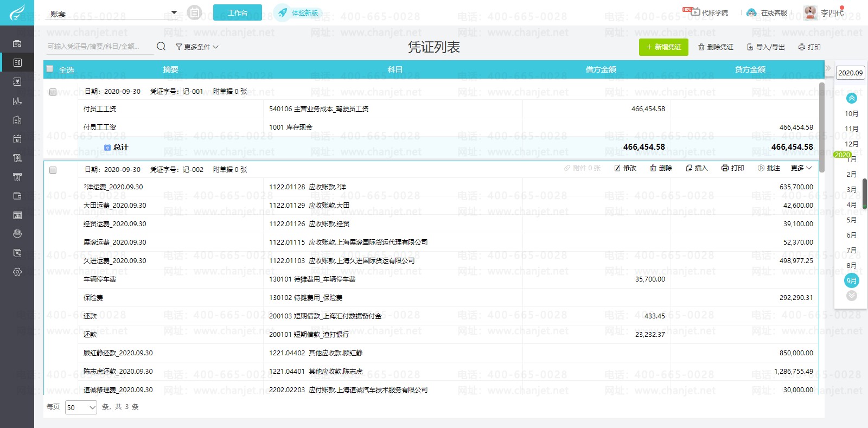The width and height of the screenshot is (868, 428).
Task: Click the 删除凭证 button
Action: [716, 47]
